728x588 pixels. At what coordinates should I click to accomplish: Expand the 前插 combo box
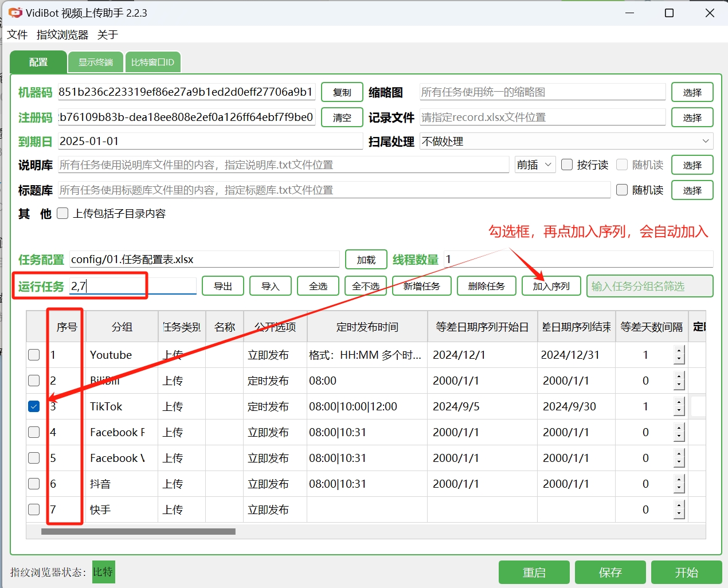point(534,165)
